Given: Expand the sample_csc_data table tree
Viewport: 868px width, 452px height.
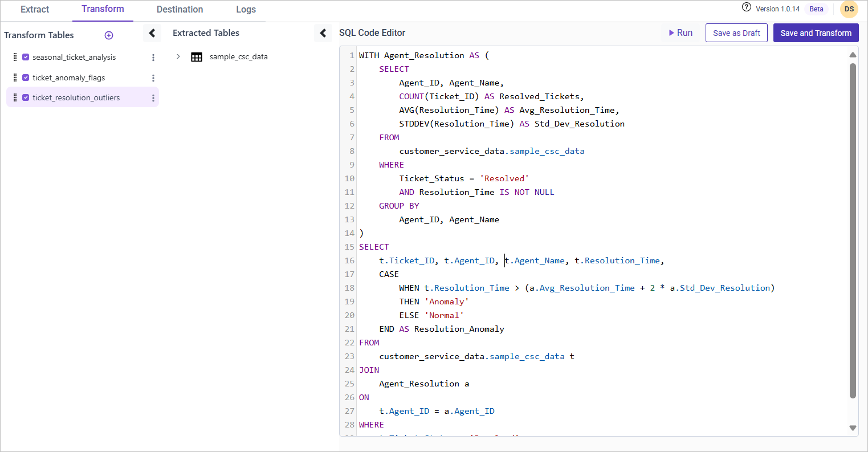Looking at the screenshot, I should (178, 56).
